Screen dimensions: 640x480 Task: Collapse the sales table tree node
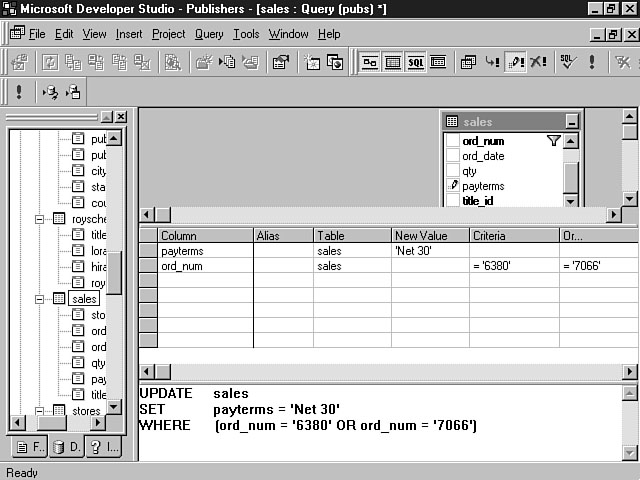40,299
